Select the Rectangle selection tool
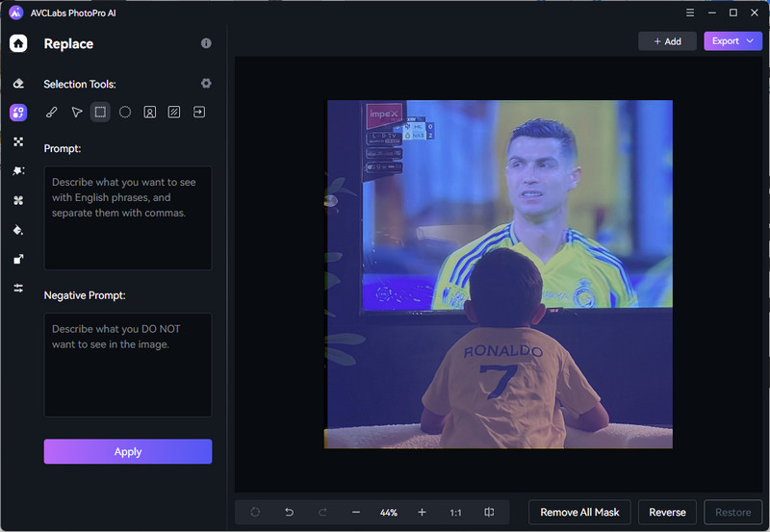770x532 pixels. click(100, 113)
